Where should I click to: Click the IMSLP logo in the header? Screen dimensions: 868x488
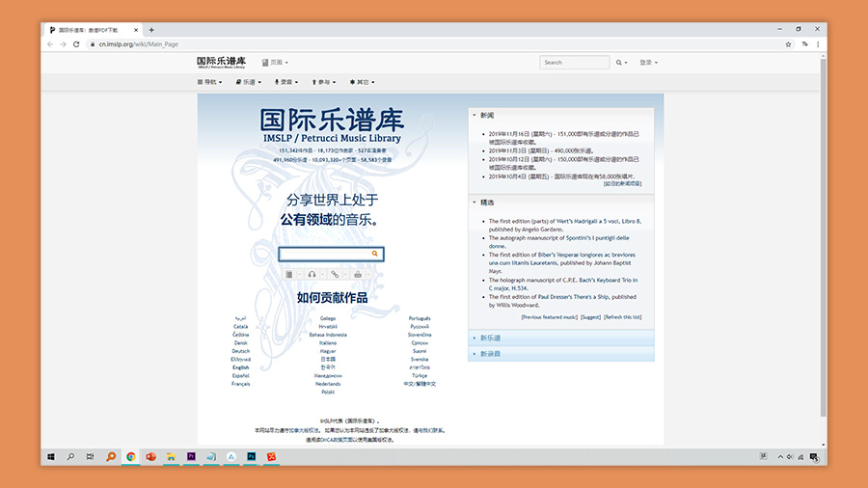point(221,62)
